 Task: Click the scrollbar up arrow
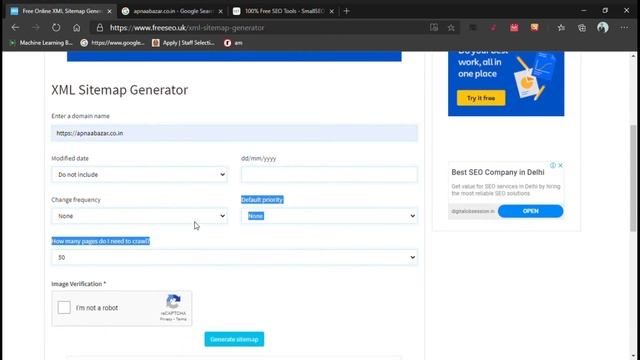(633, 56)
